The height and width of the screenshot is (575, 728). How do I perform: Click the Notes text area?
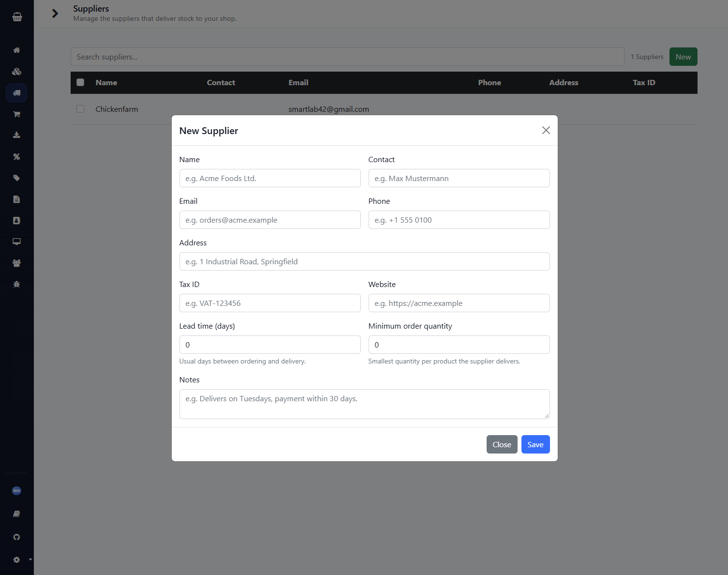coord(365,404)
